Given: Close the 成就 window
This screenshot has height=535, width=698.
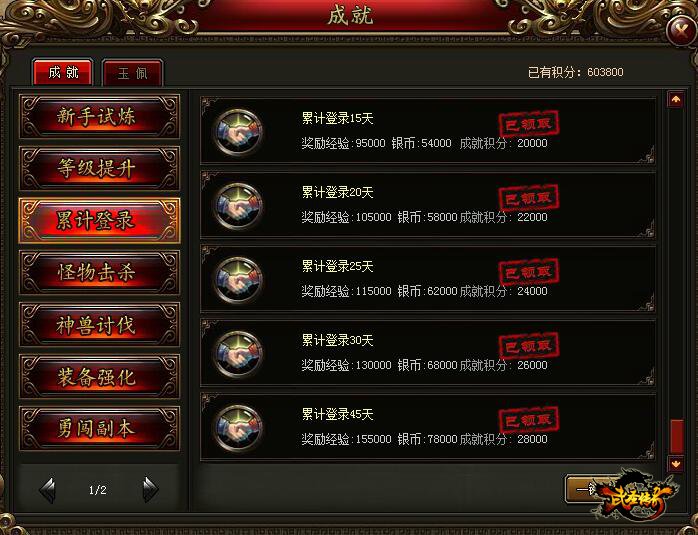Looking at the screenshot, I should pyautogui.click(x=680, y=30).
